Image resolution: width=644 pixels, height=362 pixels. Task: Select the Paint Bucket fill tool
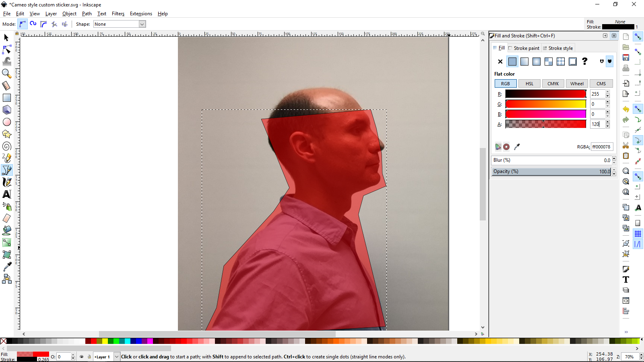click(x=6, y=230)
